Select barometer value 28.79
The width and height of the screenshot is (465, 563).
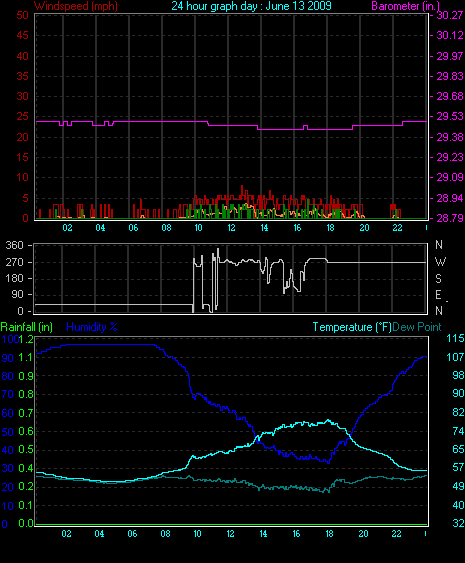point(449,218)
